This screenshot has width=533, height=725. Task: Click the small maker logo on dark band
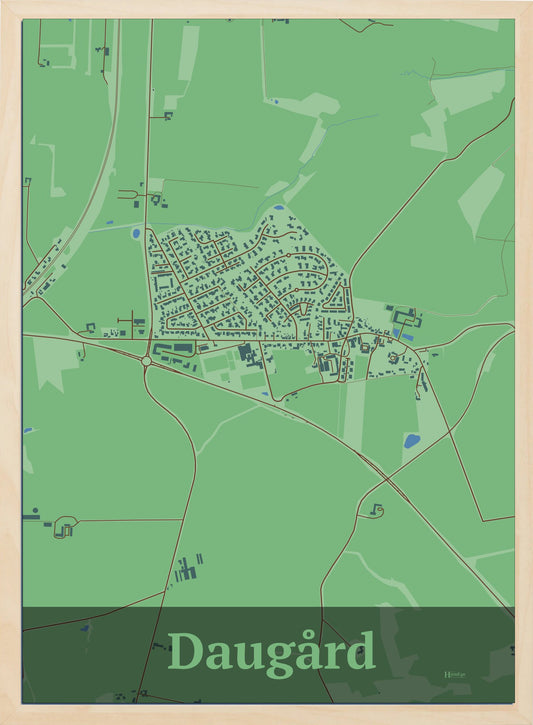454,675
